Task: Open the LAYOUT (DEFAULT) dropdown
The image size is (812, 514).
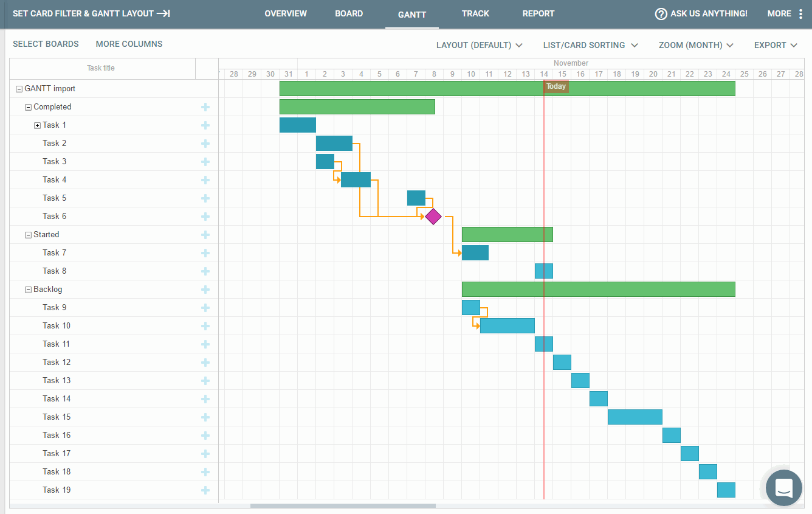Action: pyautogui.click(x=480, y=45)
